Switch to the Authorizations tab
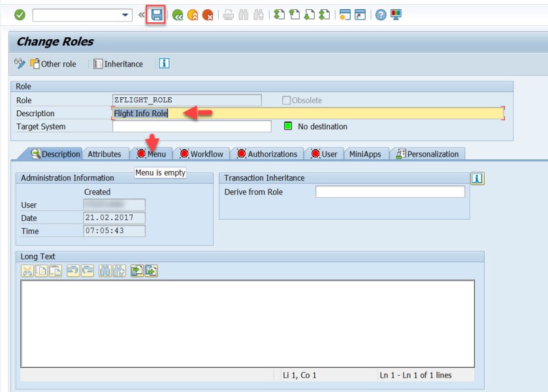This screenshot has width=548, height=392. [267, 154]
